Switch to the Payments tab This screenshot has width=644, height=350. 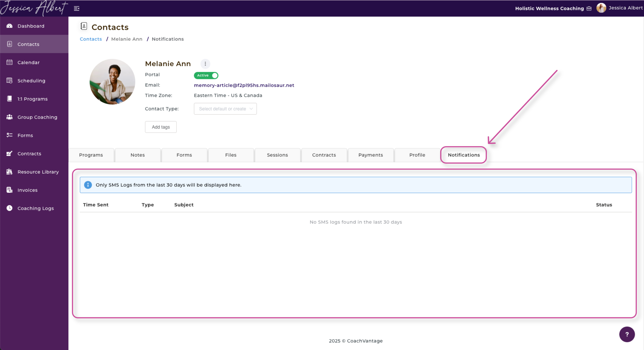(370, 155)
